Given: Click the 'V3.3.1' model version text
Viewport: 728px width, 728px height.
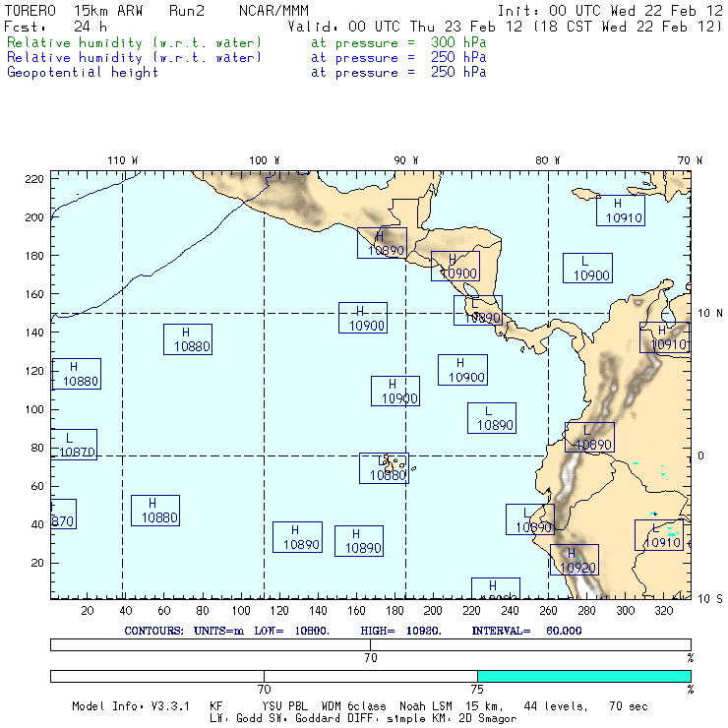Looking at the screenshot, I should coord(170,706).
